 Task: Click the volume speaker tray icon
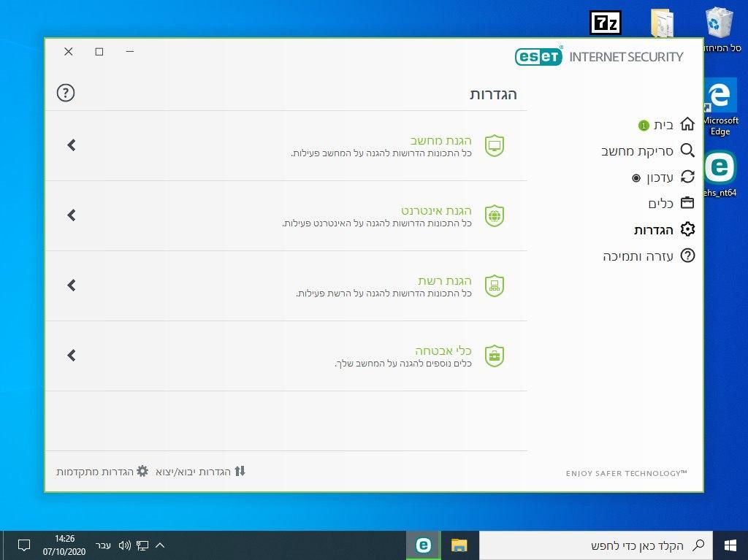[124, 545]
